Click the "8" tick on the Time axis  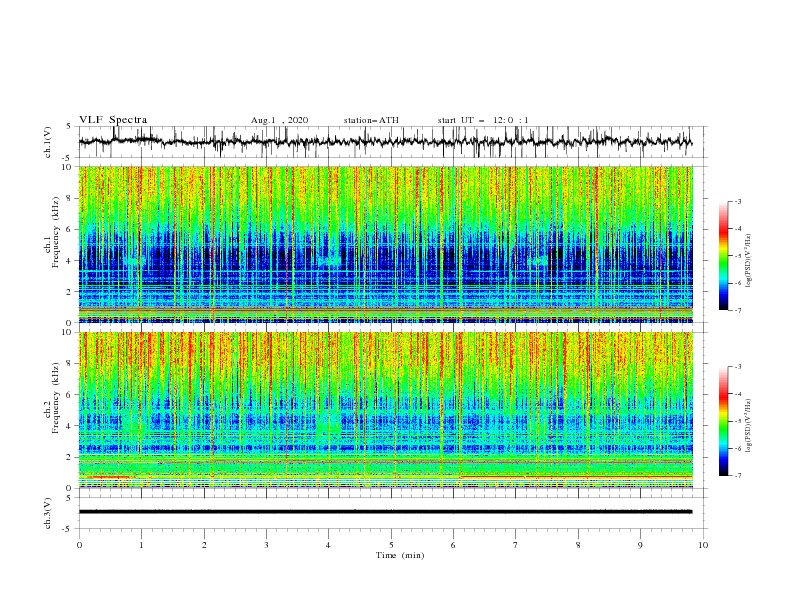578,545
